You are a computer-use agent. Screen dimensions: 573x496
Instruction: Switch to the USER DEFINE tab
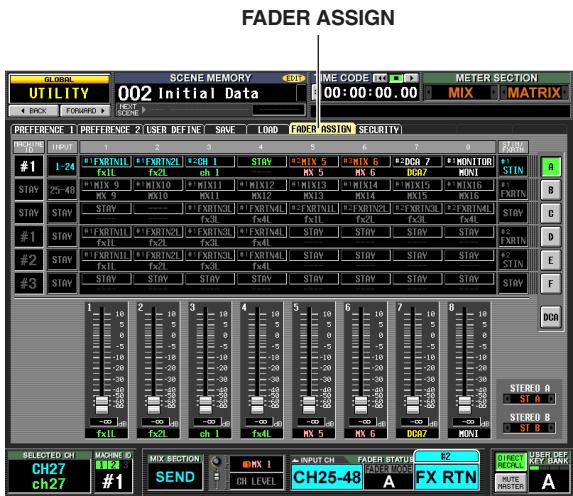pos(174,129)
